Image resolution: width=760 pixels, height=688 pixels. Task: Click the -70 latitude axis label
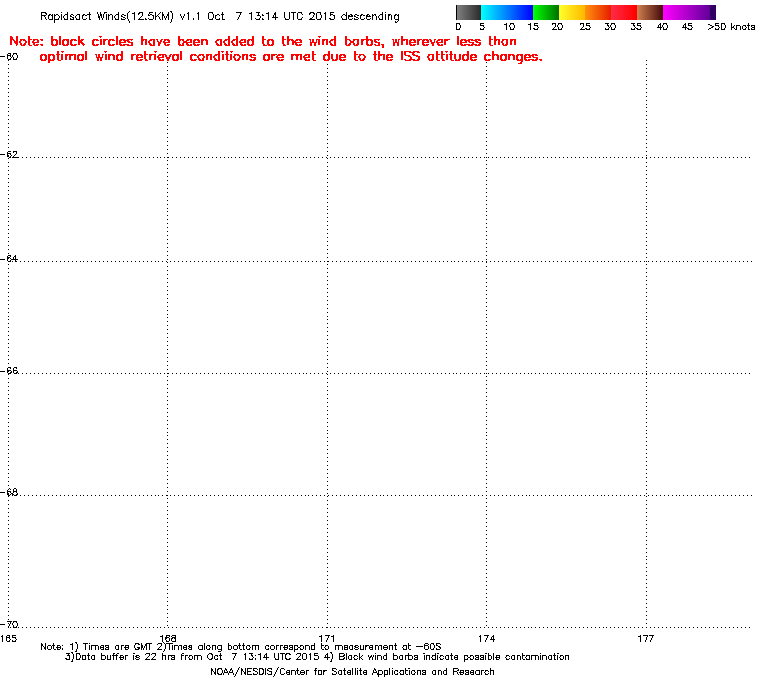(9, 624)
